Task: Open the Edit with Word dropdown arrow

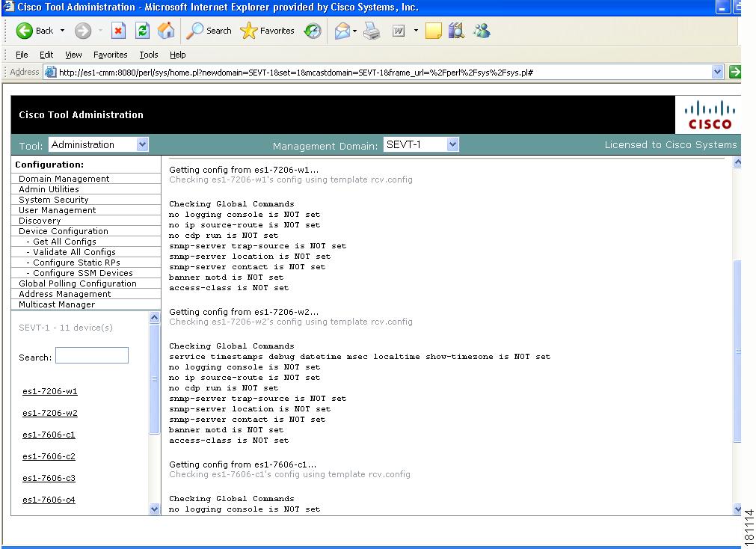Action: coord(416,31)
